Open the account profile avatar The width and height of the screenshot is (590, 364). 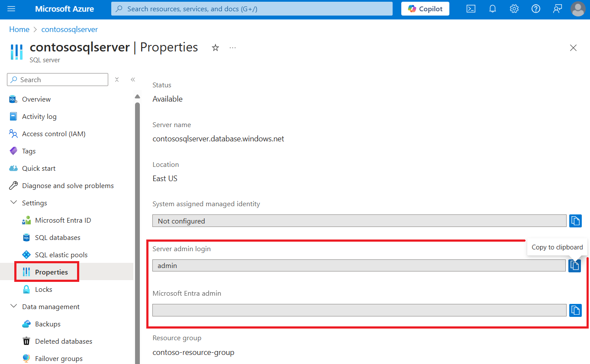click(x=578, y=9)
